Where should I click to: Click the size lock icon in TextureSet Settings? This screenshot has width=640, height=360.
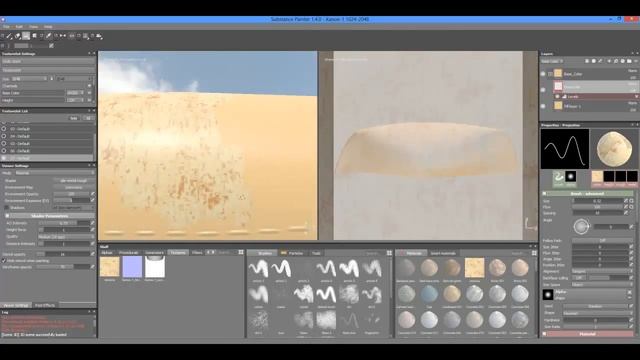click(51, 78)
